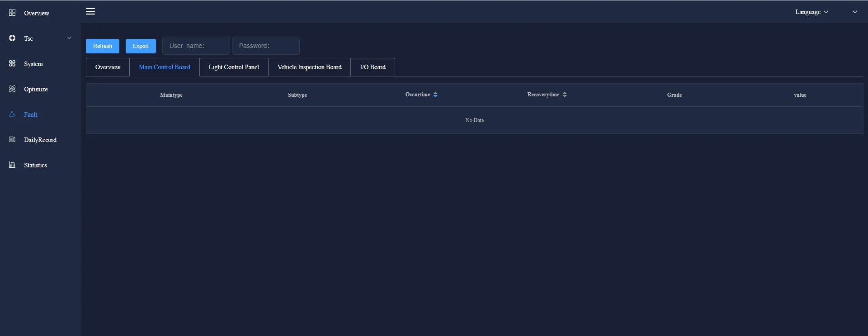The image size is (868, 336).
Task: Click the Maintype column header
Action: [171, 95]
